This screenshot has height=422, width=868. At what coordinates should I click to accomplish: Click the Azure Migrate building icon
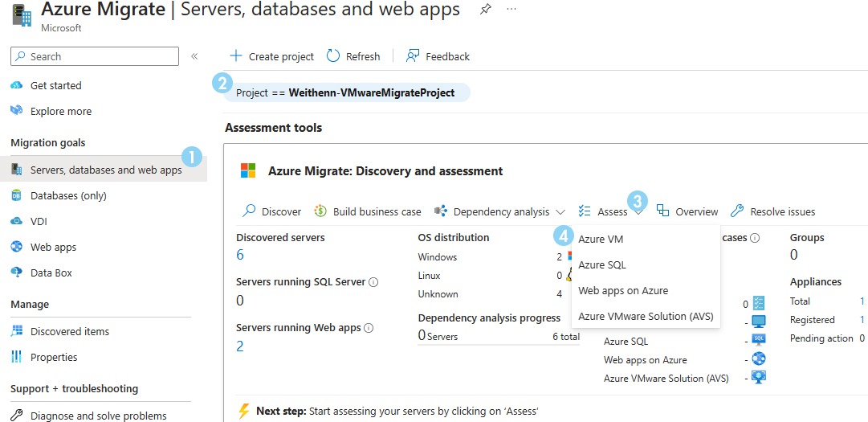(22, 15)
